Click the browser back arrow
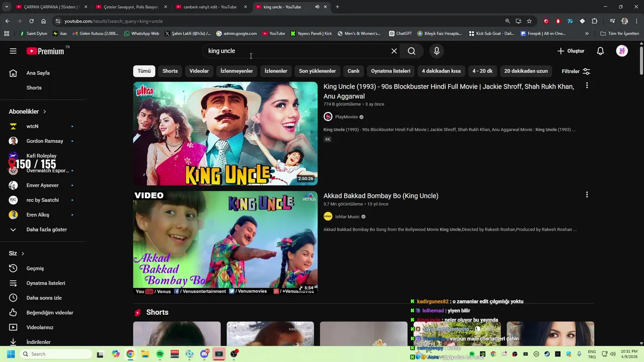The image size is (644, 362). tap(7, 21)
